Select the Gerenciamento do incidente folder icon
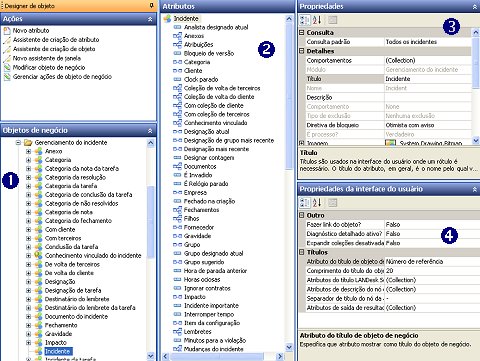This screenshot has height=361, width=480. [x=28, y=143]
